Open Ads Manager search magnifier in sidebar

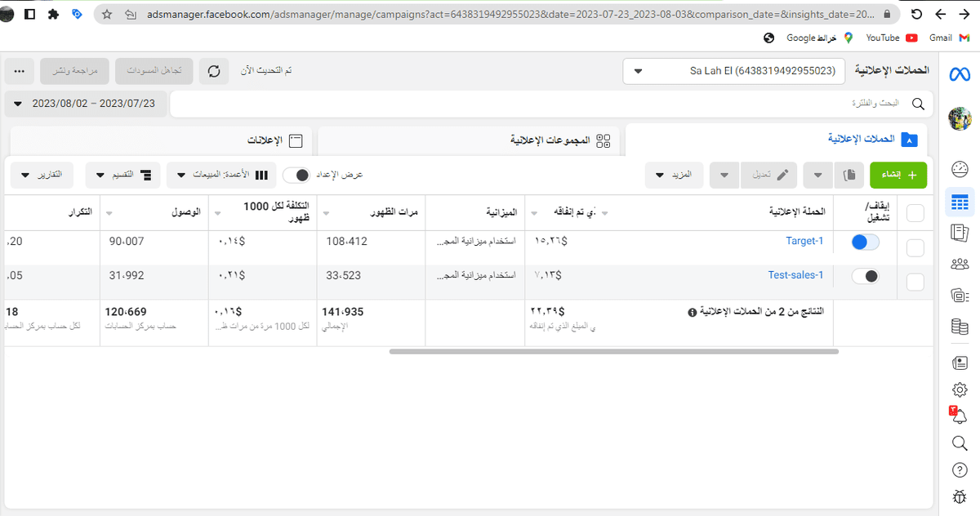tap(960, 443)
